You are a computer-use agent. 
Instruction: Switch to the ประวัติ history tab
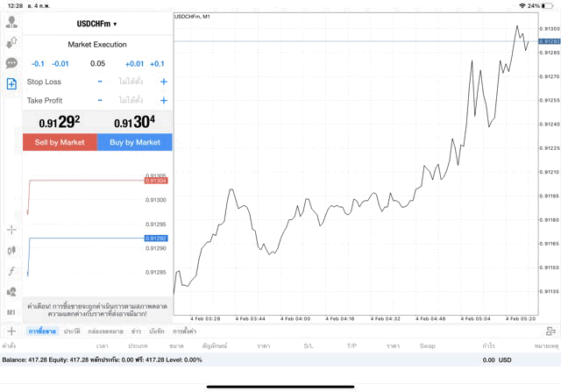coord(71,331)
